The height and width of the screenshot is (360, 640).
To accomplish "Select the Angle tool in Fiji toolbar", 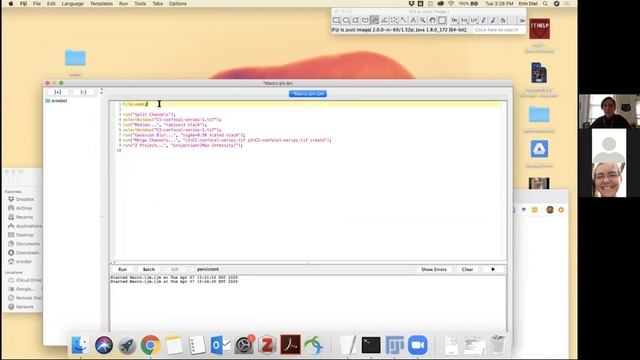I will 384,20.
